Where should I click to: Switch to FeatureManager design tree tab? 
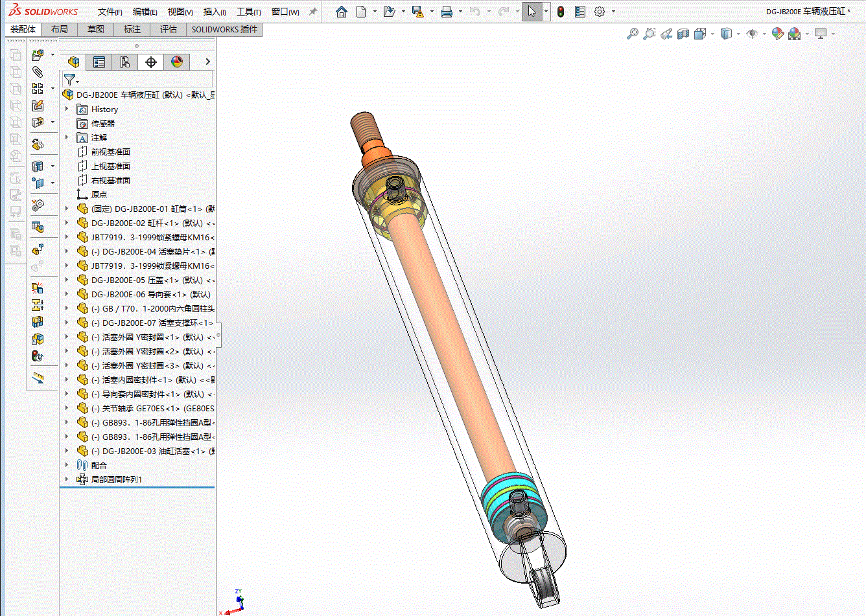point(74,62)
